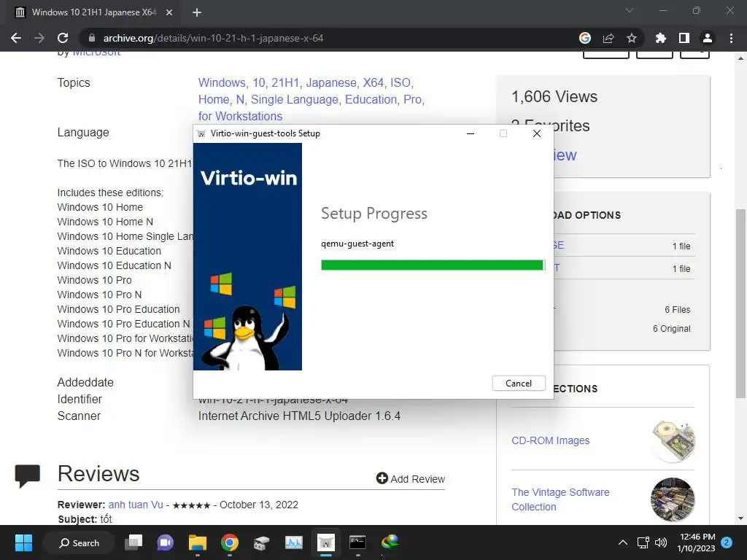Go back in Chrome browser
The height and width of the screenshot is (560, 747).
16,38
